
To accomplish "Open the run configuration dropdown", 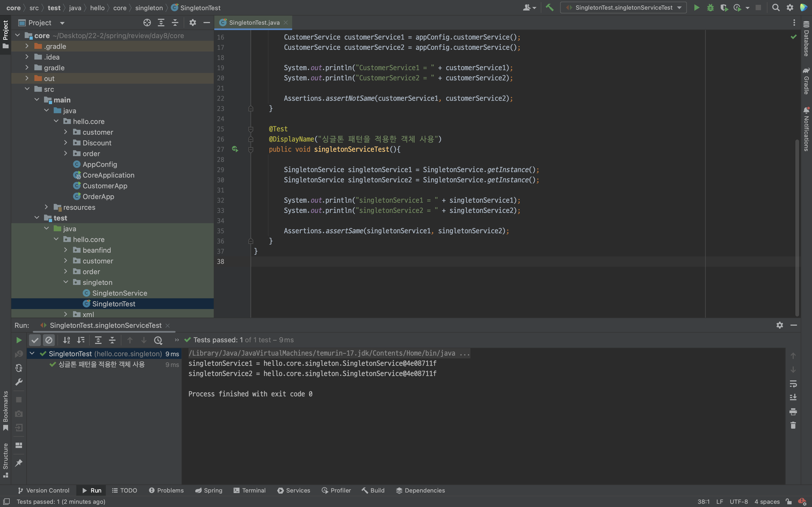I will 624,8.
